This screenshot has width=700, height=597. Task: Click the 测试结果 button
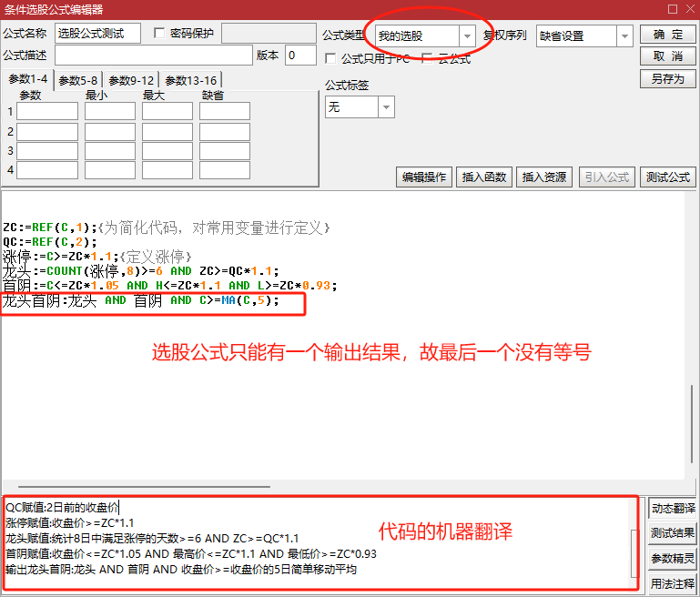pos(673,533)
